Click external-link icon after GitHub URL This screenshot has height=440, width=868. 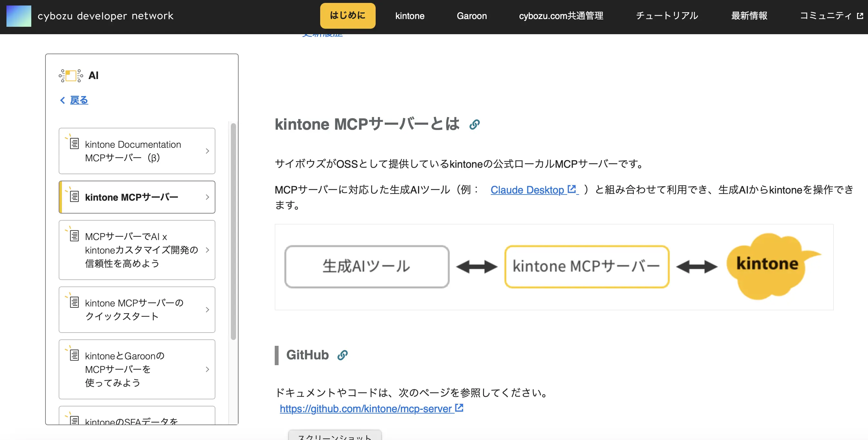pos(459,408)
